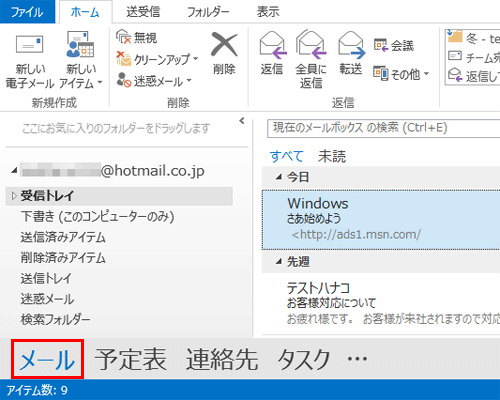
Task: Collapse the 先週 message group
Action: point(279,262)
